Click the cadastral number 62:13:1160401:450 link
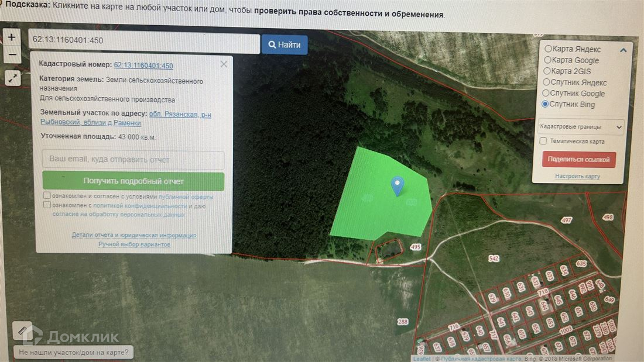The image size is (644, 362). (143, 65)
